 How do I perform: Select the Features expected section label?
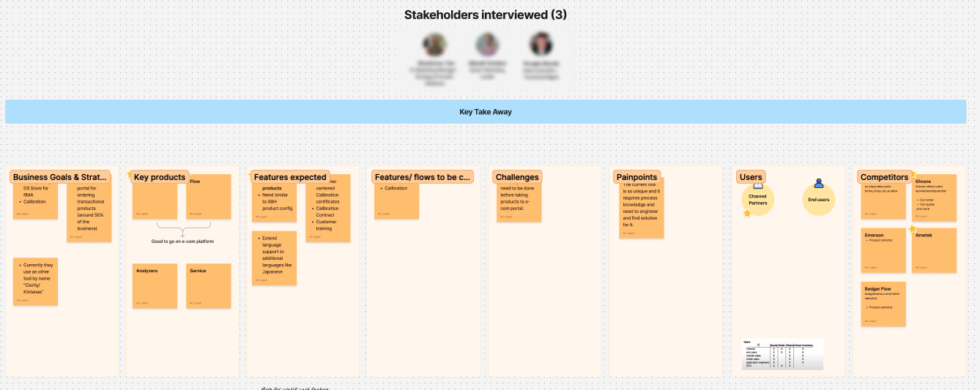(x=289, y=177)
